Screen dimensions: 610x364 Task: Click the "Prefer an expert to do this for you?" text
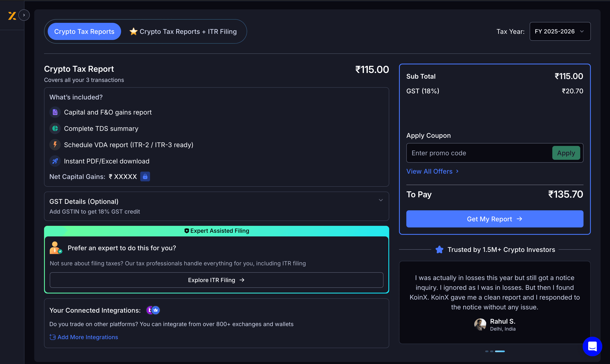122,248
